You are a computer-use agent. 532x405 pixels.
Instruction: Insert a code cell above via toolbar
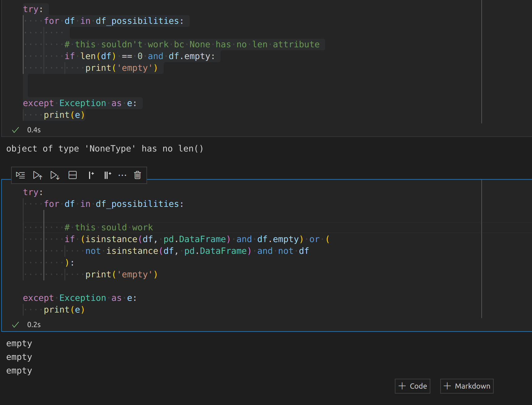91,175
